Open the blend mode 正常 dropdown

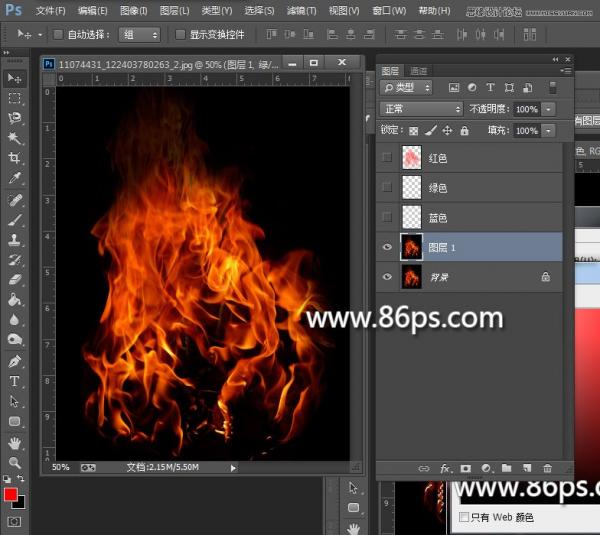coord(421,109)
